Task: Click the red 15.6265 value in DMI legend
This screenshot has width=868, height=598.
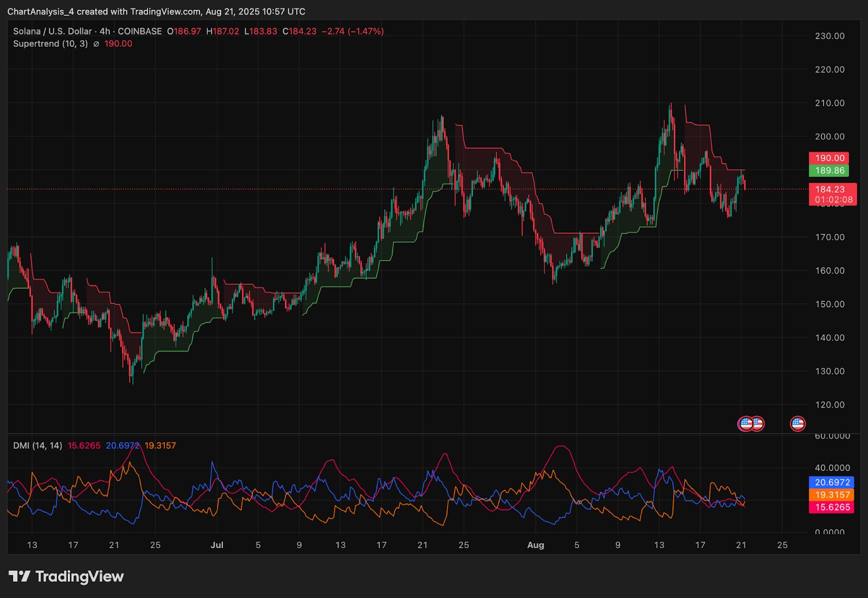Action: pyautogui.click(x=84, y=446)
